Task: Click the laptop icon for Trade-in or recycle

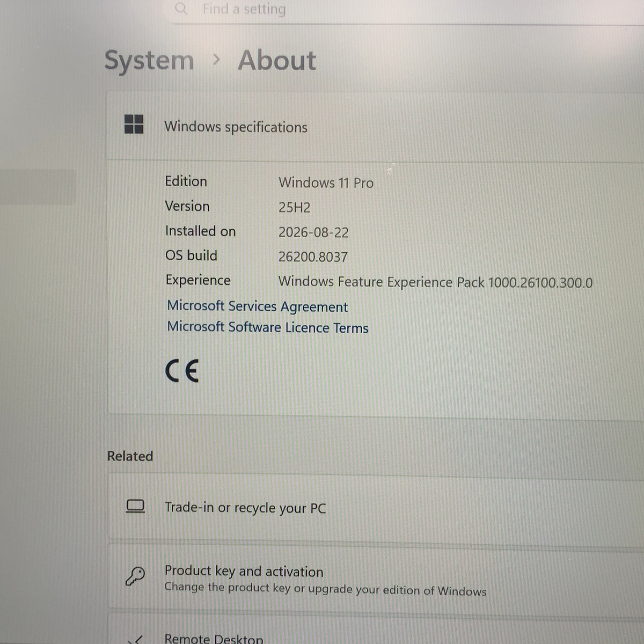Action: pos(135,506)
